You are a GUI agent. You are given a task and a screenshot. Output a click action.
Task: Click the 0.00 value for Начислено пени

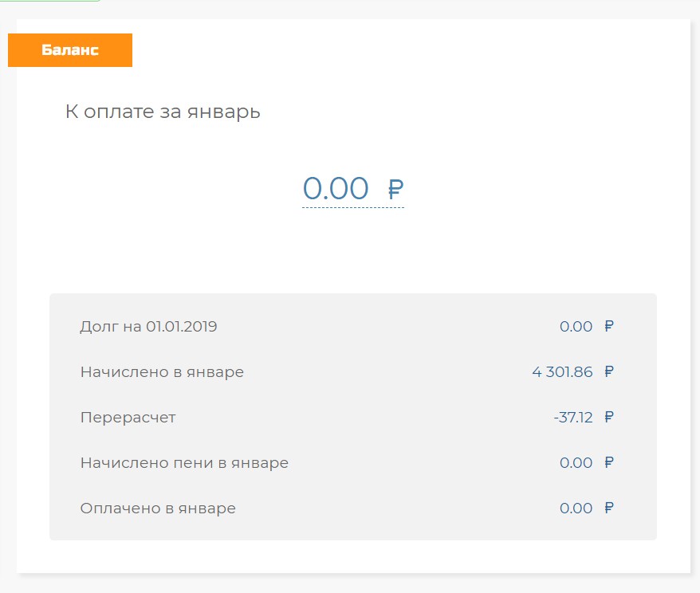[x=576, y=462]
